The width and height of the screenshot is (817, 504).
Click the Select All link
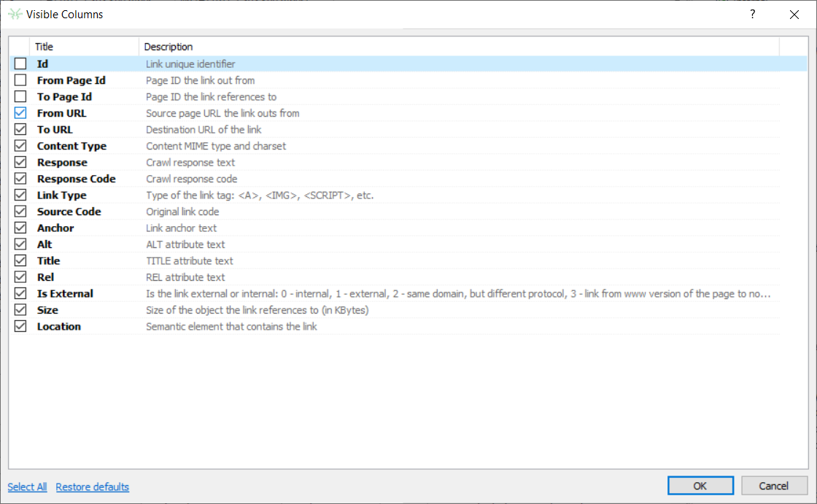point(27,486)
